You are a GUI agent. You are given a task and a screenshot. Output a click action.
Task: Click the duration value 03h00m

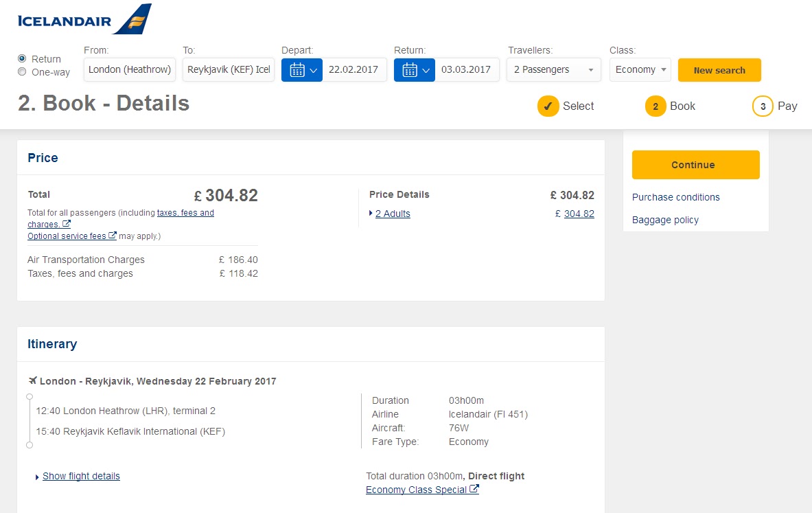tap(466, 400)
